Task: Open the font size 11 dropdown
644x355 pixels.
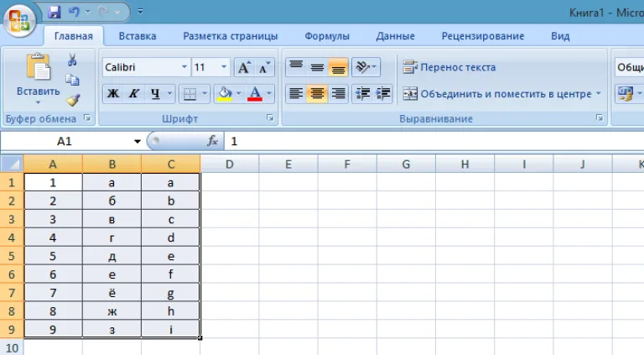Action: tap(224, 67)
